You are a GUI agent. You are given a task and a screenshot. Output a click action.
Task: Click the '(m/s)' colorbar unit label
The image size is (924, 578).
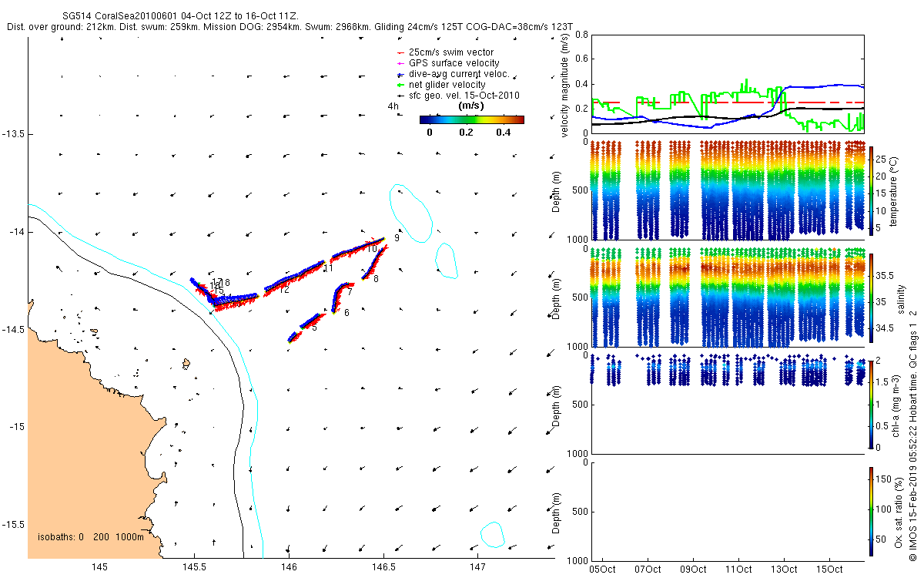tap(471, 106)
